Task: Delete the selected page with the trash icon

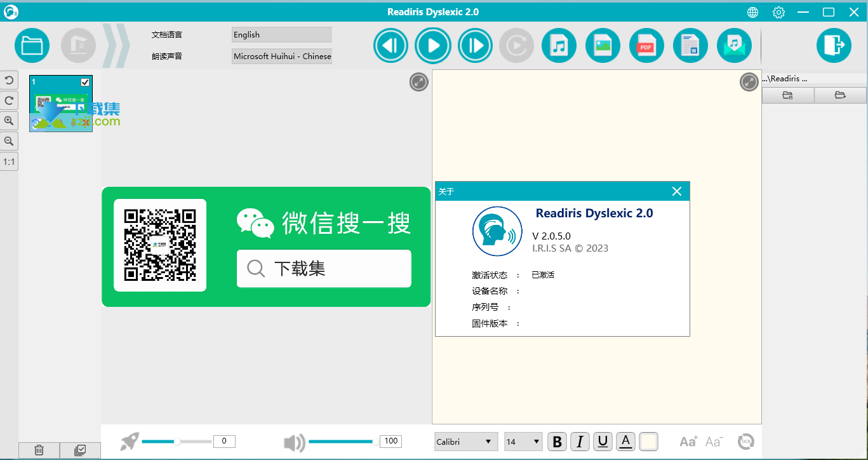Action: (39, 450)
